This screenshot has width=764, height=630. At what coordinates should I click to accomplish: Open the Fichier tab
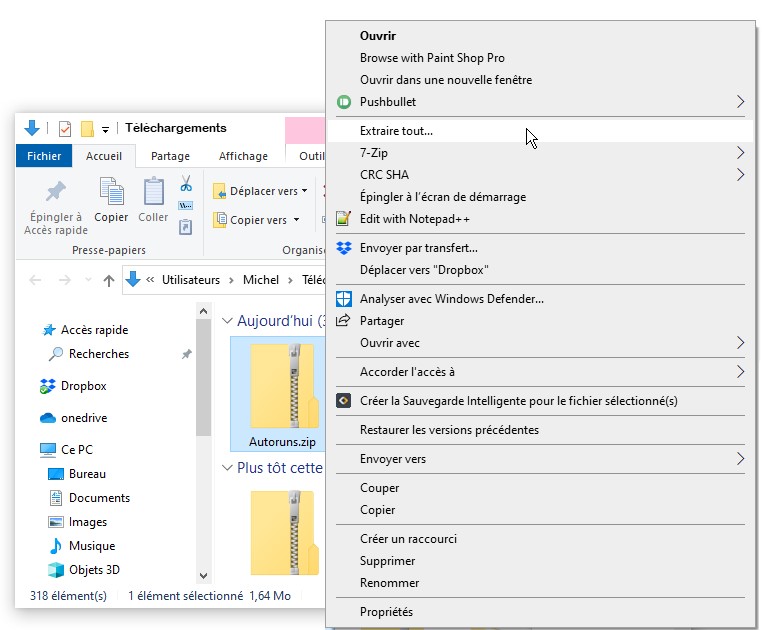(44, 156)
